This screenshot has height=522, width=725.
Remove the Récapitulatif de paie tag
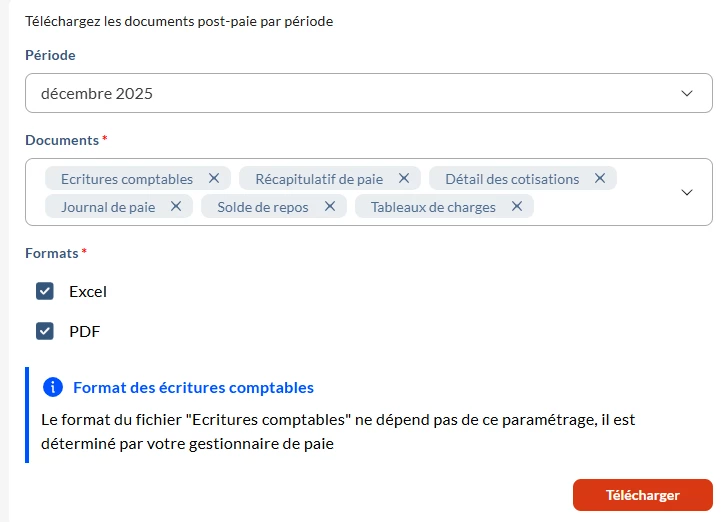point(404,179)
